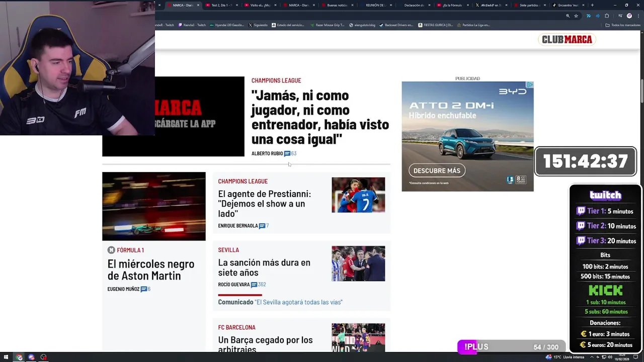Click the comments icon next to Alberto Rubio
This screenshot has width=644, height=362.
point(287,153)
